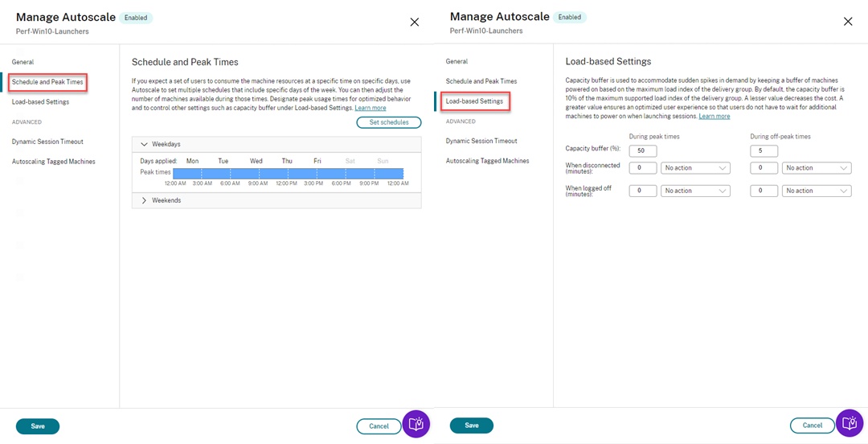The image size is (868, 444).
Task: Close the right Manage Autoscale dialog
Action: 847,22
